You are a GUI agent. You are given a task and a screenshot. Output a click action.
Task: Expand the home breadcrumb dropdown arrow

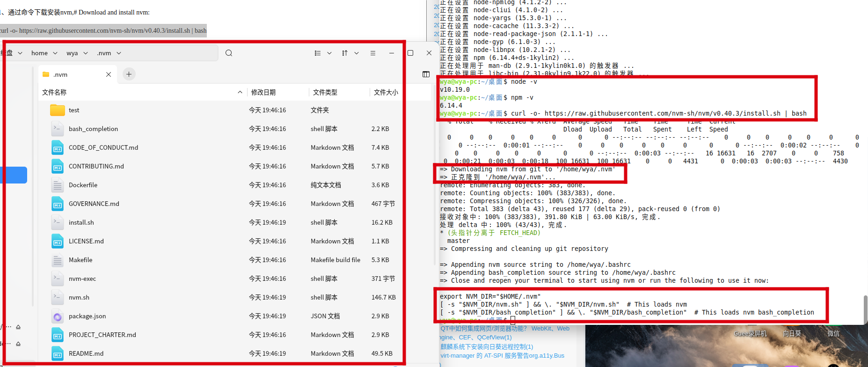[x=55, y=53]
